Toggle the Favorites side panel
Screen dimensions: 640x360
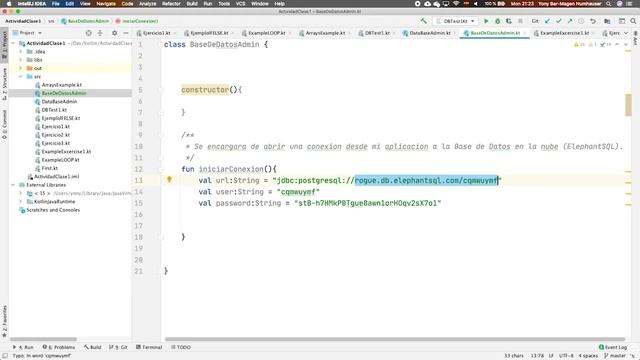coord(4,322)
